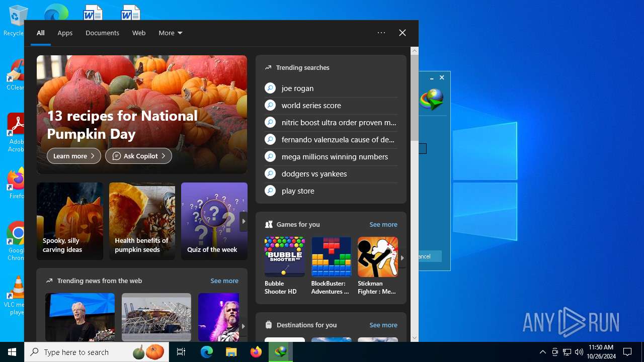Open the notification center

[627, 352]
